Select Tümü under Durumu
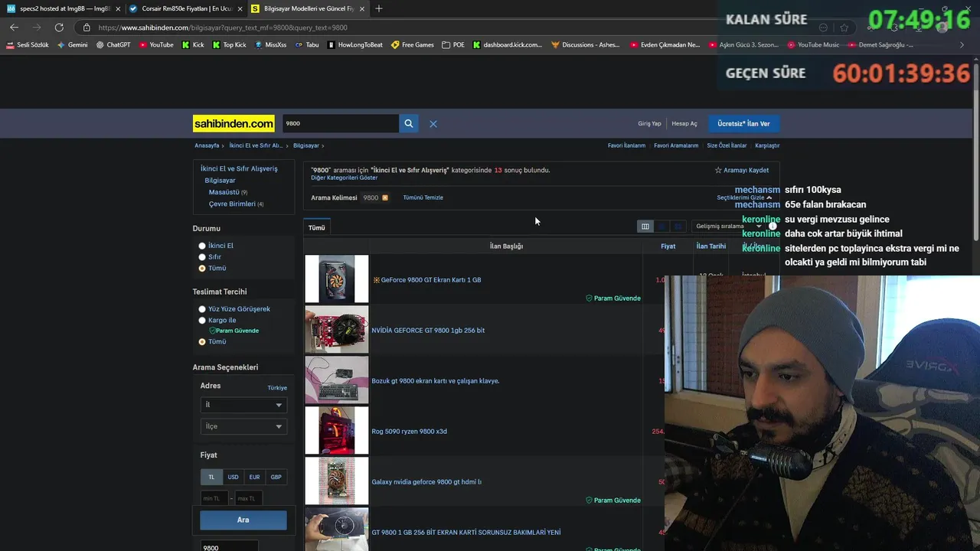 tap(202, 269)
